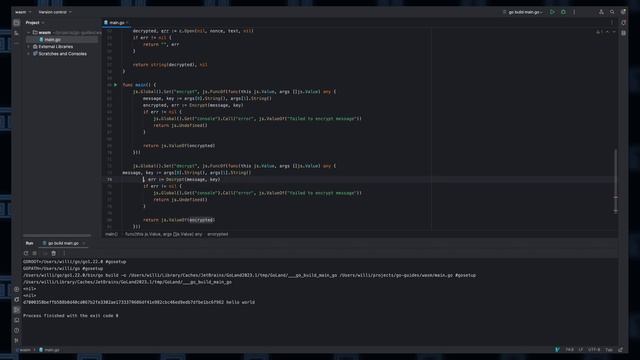Open Git tool window icon

coord(16,340)
